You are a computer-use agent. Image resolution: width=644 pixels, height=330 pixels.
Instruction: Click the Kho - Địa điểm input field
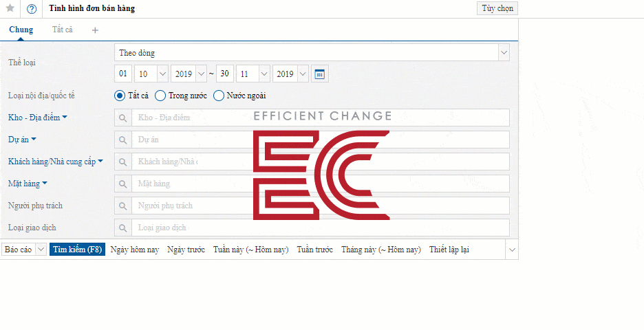[x=321, y=118]
